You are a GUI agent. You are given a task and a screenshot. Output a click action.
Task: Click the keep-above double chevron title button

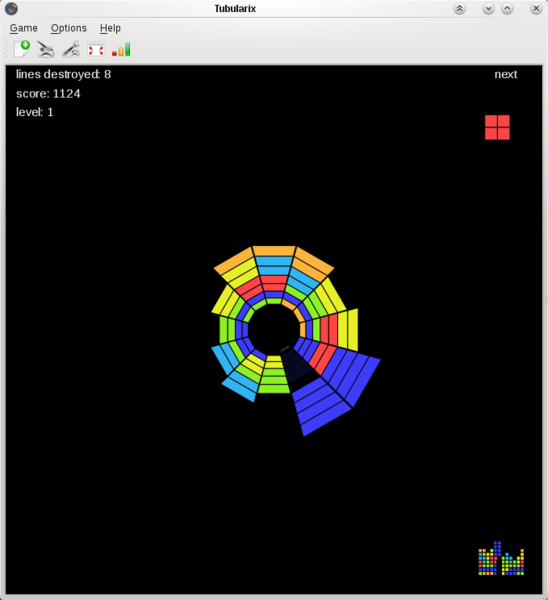click(460, 8)
